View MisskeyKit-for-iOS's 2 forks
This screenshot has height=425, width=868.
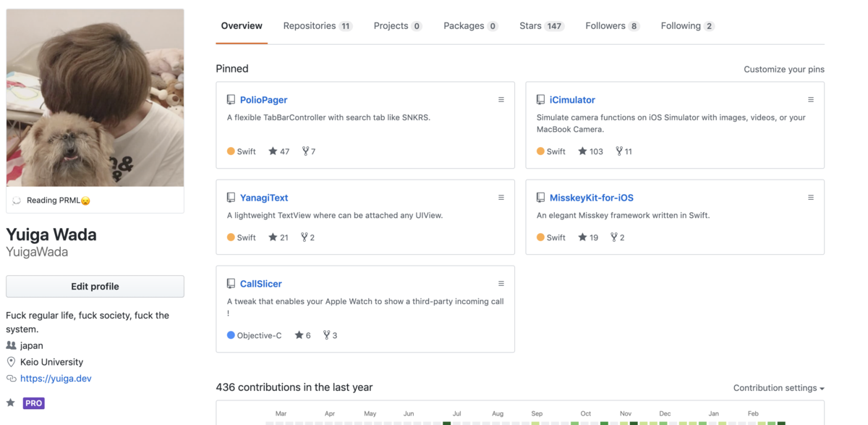click(x=618, y=237)
